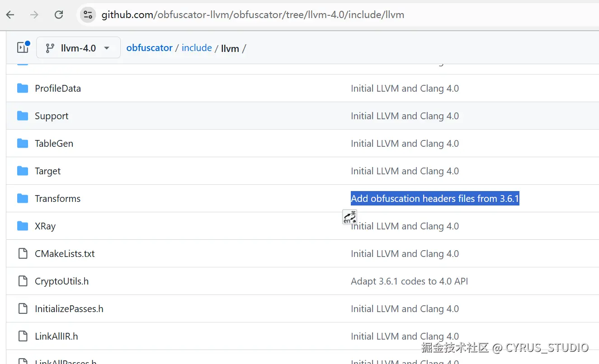Open the InitializePasses.h file
Image resolution: width=599 pixels, height=364 pixels.
(x=69, y=309)
